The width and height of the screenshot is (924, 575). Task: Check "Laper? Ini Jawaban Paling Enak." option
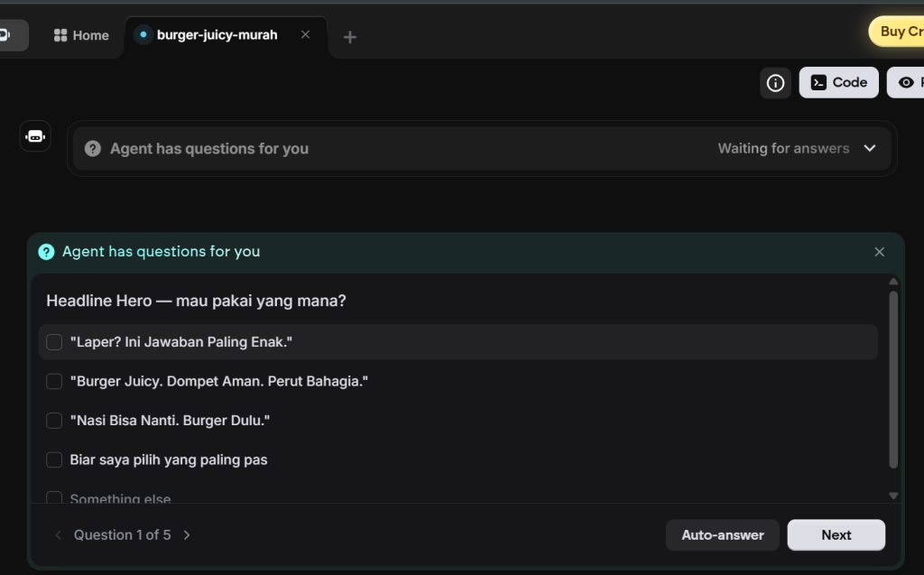coord(54,342)
